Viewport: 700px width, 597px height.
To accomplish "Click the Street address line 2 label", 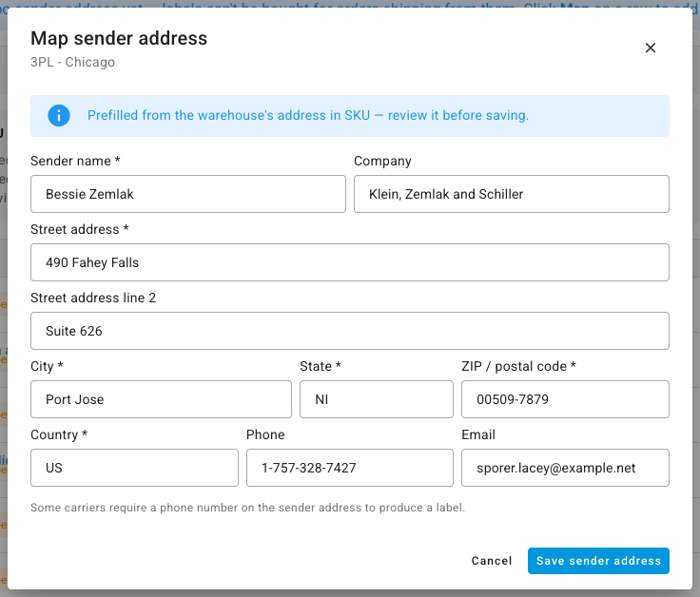I will [x=93, y=298].
